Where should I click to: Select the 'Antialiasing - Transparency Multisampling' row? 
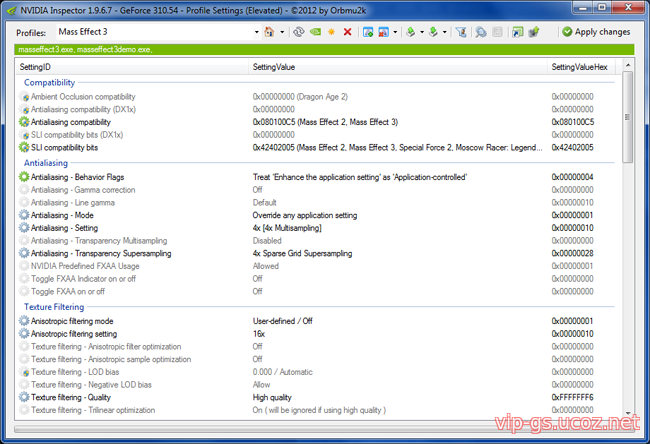(x=318, y=240)
